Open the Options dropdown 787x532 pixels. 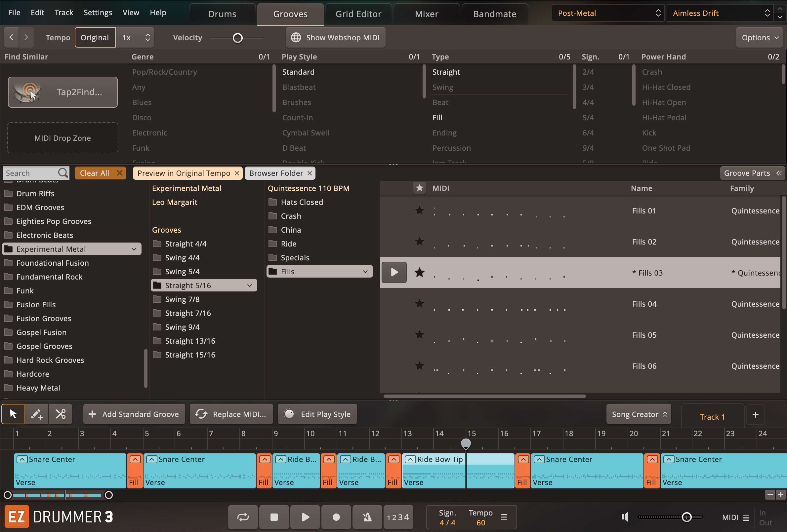tap(760, 38)
